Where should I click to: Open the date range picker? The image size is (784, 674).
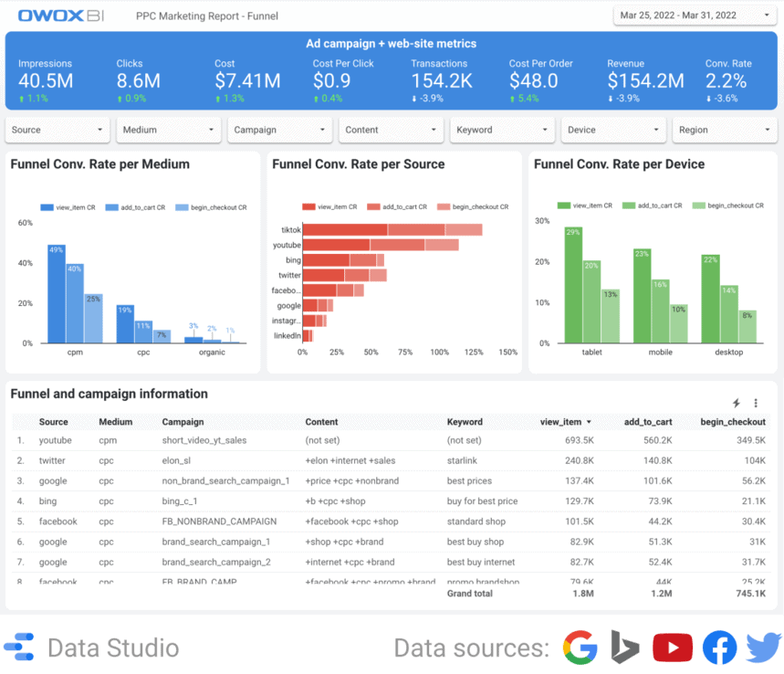pyautogui.click(x=695, y=16)
